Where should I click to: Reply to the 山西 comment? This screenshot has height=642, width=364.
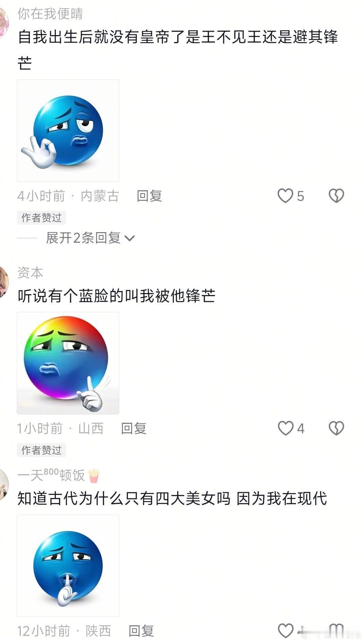[x=134, y=428]
